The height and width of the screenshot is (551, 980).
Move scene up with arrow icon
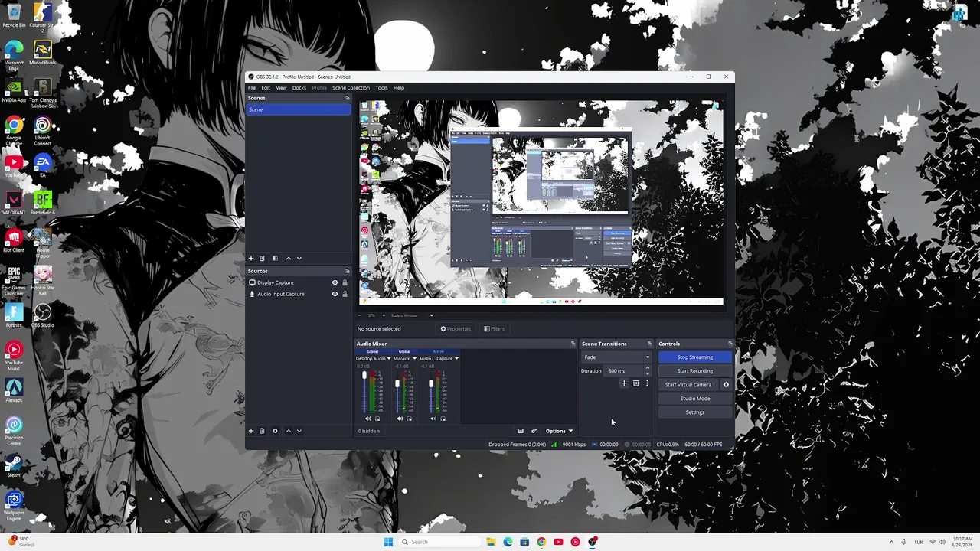(289, 258)
